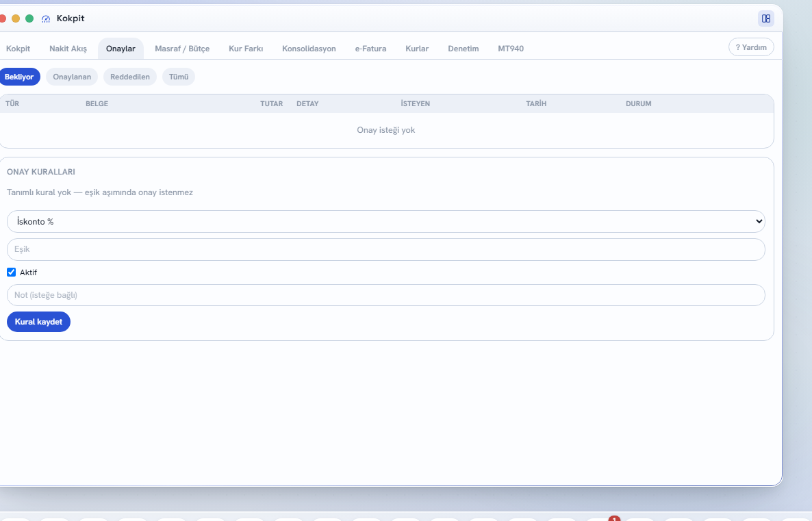Save rule with Kural kaydet button
This screenshot has height=521, width=812.
(x=38, y=322)
